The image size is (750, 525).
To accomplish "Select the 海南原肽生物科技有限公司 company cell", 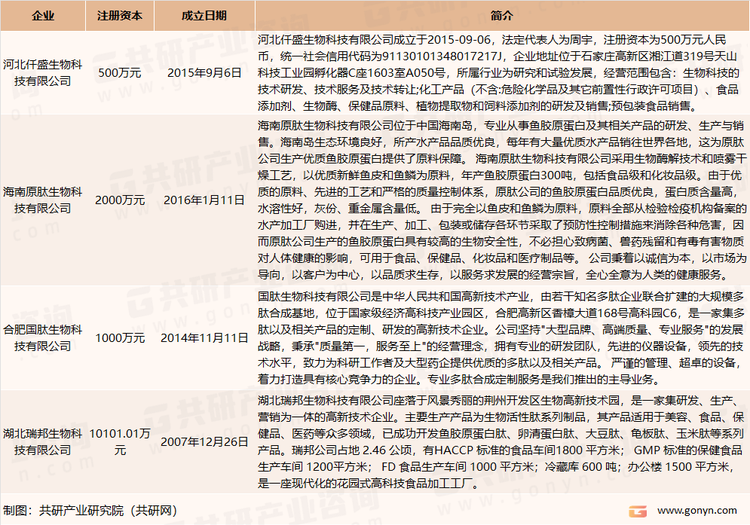I will (x=43, y=200).
